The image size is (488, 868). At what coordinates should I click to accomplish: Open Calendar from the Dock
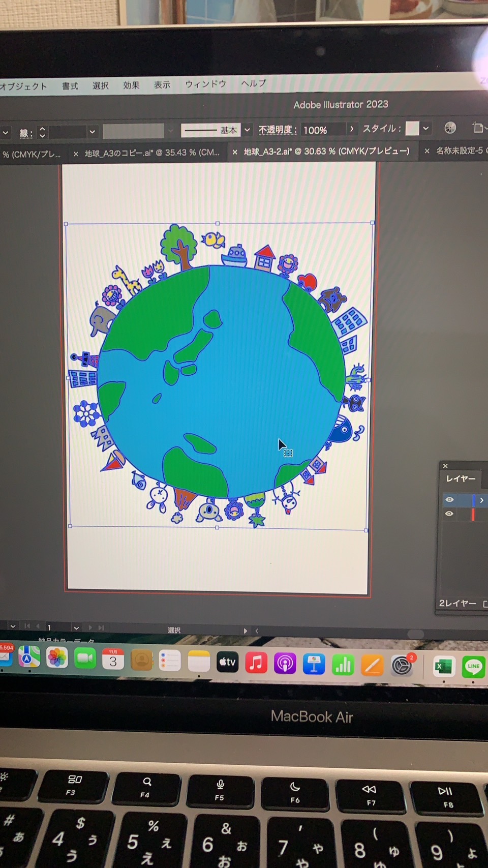113,659
